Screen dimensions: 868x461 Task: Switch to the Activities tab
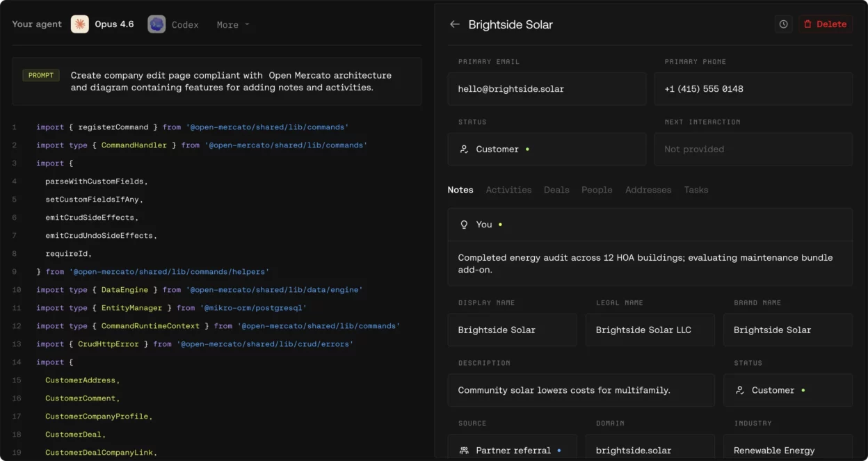tap(508, 190)
